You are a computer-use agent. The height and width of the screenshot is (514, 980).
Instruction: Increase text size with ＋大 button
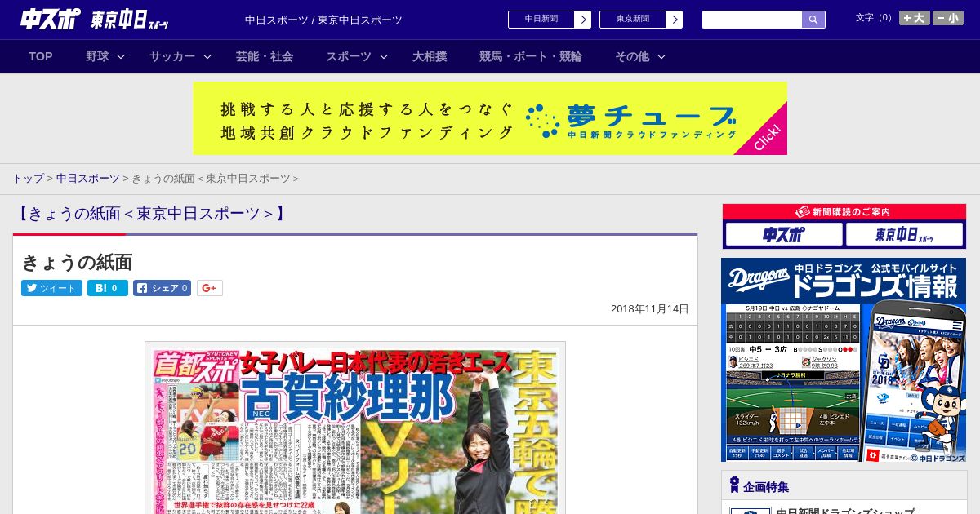pyautogui.click(x=915, y=18)
